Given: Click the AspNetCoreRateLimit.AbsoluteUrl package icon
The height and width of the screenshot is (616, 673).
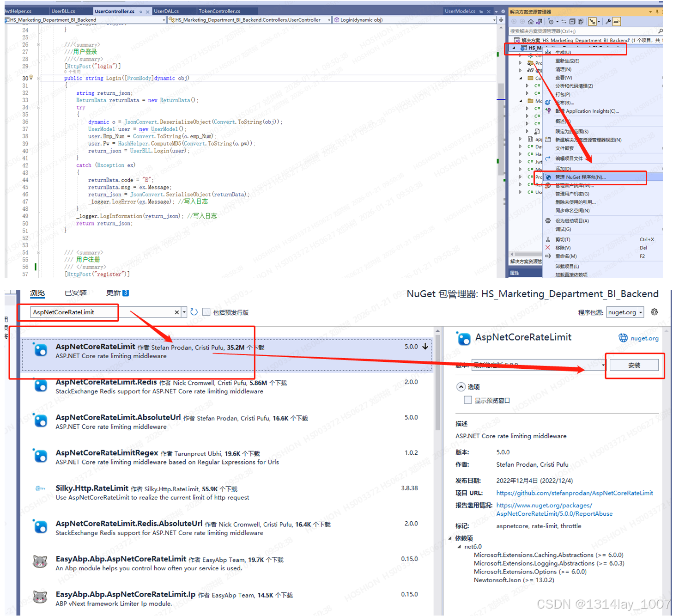Looking at the screenshot, I should pyautogui.click(x=41, y=421).
